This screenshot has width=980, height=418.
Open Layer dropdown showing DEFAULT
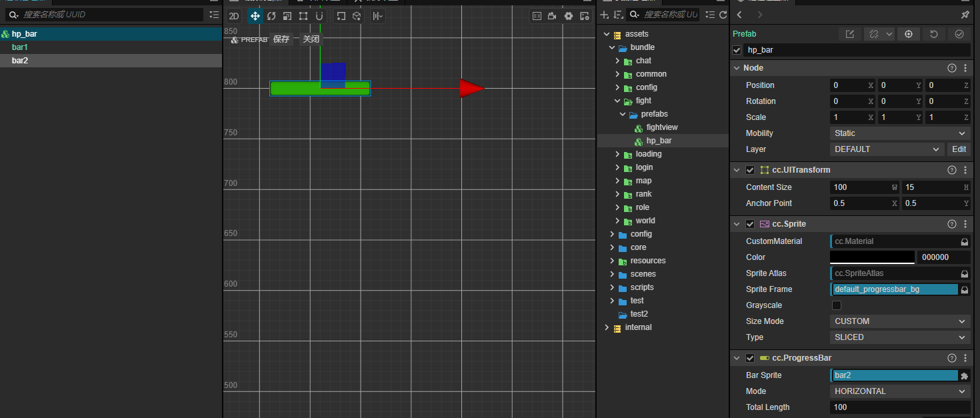887,149
